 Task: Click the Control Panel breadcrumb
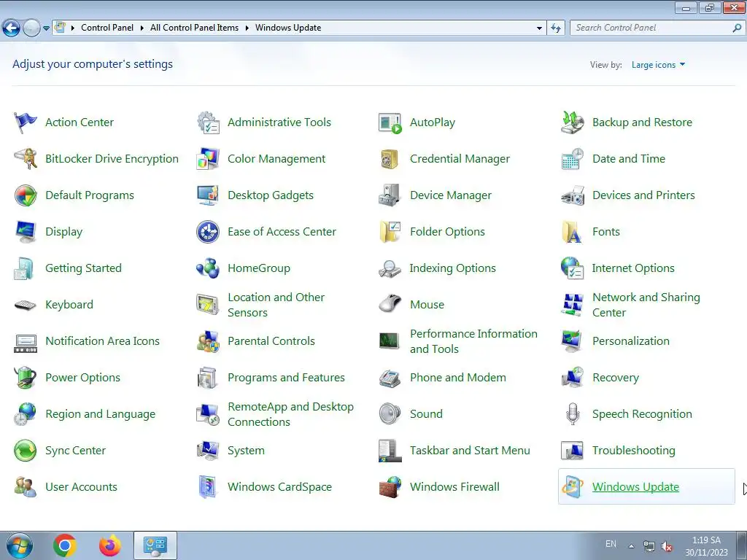[x=107, y=28]
